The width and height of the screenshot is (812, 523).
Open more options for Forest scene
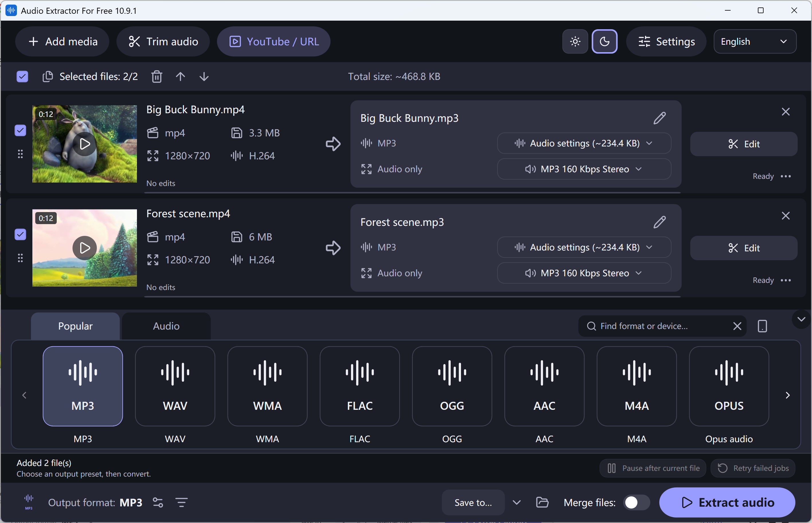coord(786,280)
